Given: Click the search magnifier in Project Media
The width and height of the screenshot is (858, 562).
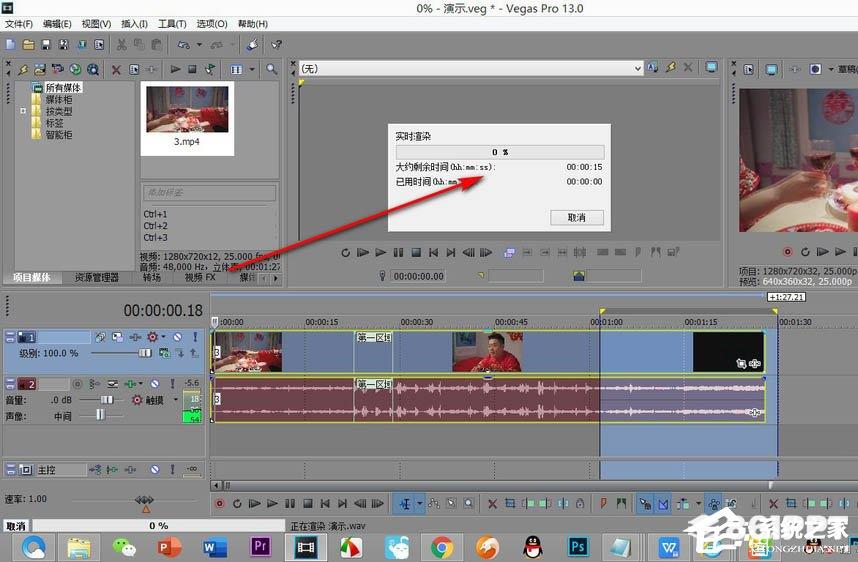Looking at the screenshot, I should (x=271, y=69).
